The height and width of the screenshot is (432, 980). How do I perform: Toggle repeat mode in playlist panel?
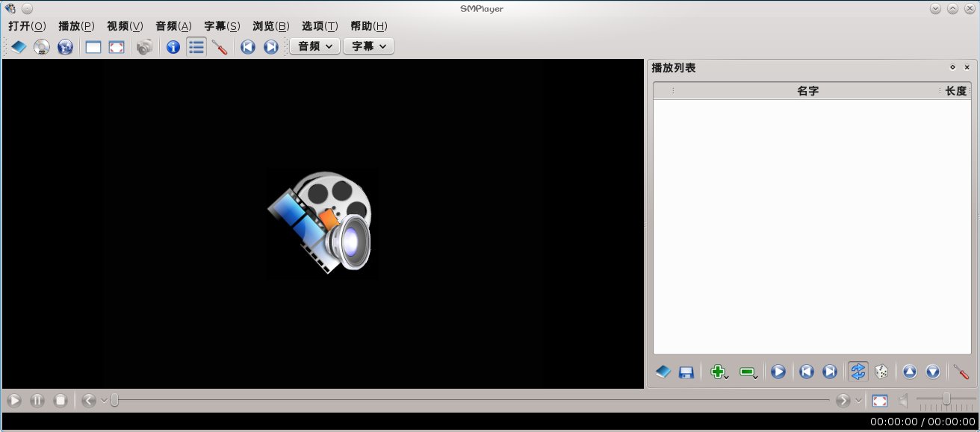pos(858,372)
